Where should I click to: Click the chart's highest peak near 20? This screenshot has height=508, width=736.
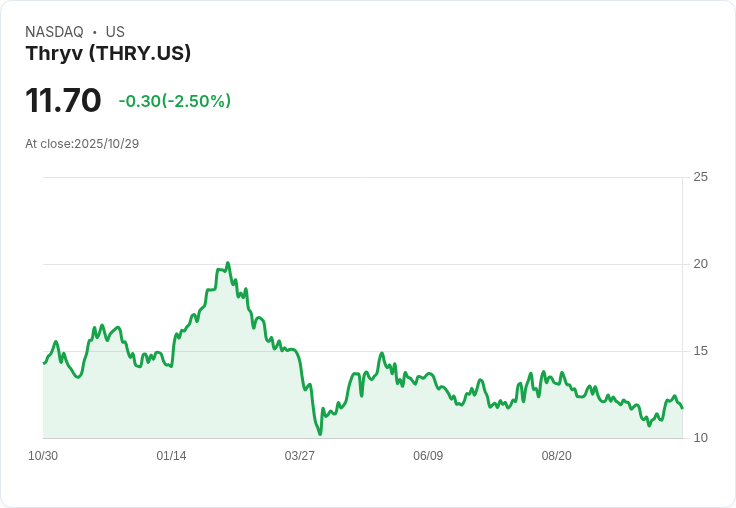tap(228, 263)
